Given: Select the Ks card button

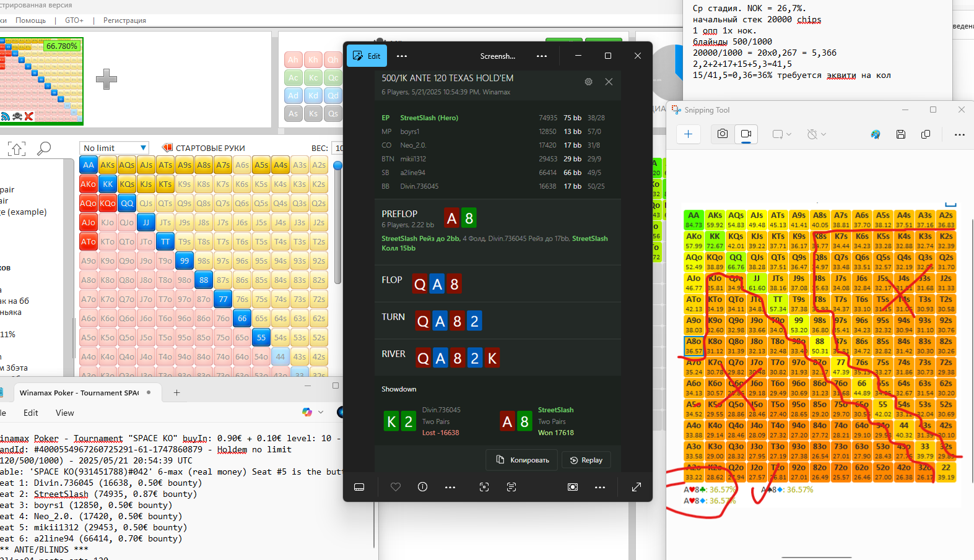Looking at the screenshot, I should point(313,113).
